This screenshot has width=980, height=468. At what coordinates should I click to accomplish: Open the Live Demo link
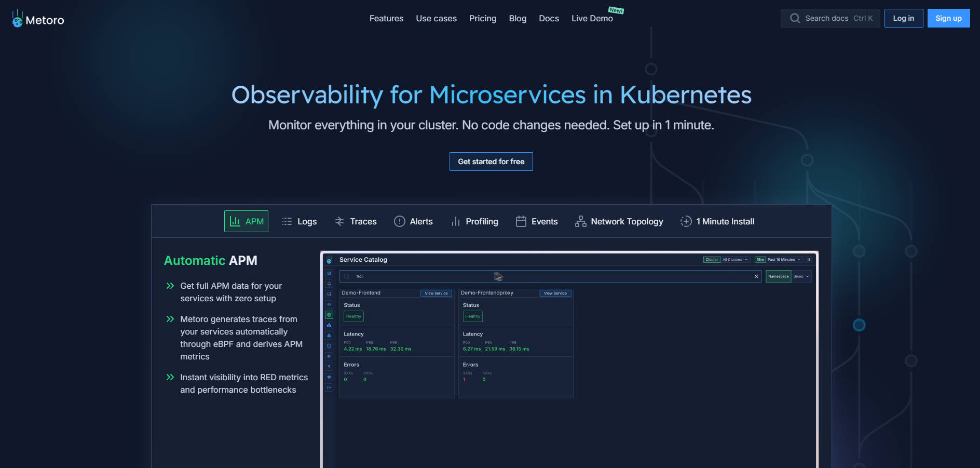592,18
